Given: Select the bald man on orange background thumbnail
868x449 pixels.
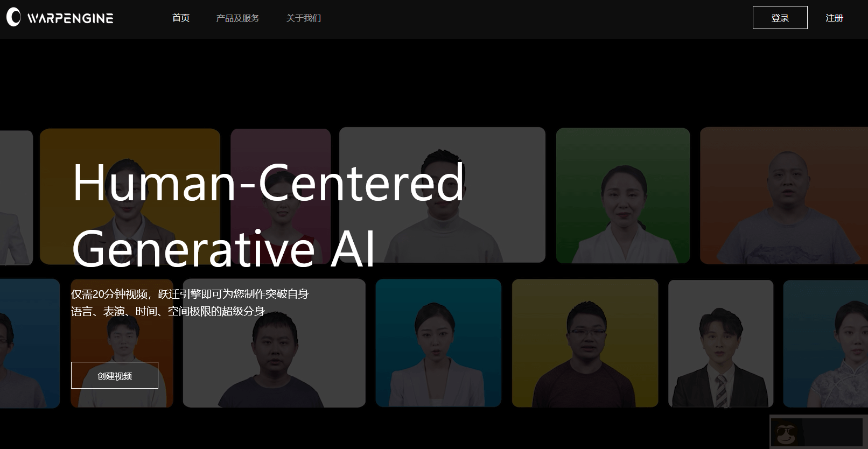Looking at the screenshot, I should 784,195.
